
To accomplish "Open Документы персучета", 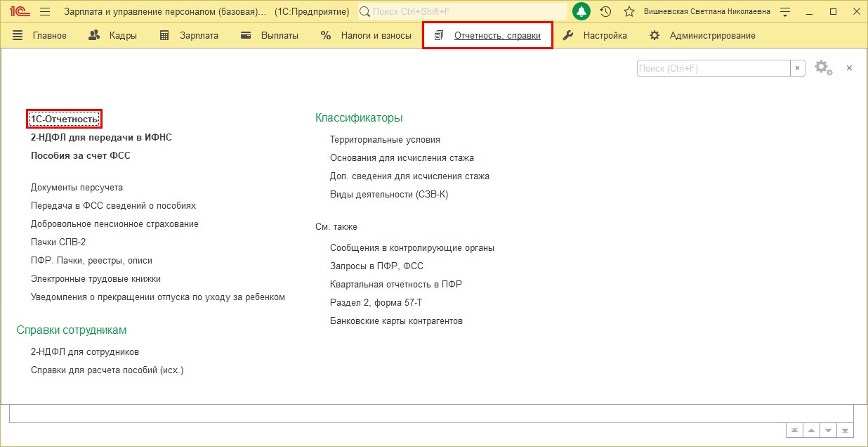I will point(77,188).
